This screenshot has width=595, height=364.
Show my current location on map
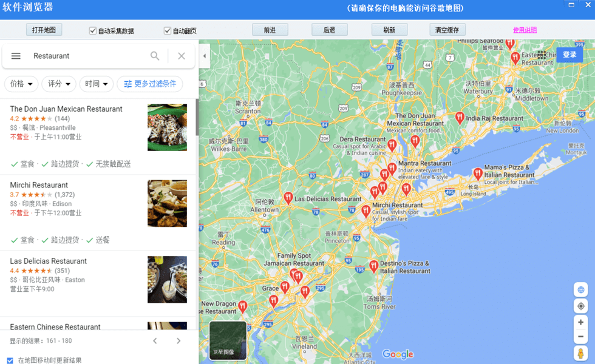coord(580,306)
